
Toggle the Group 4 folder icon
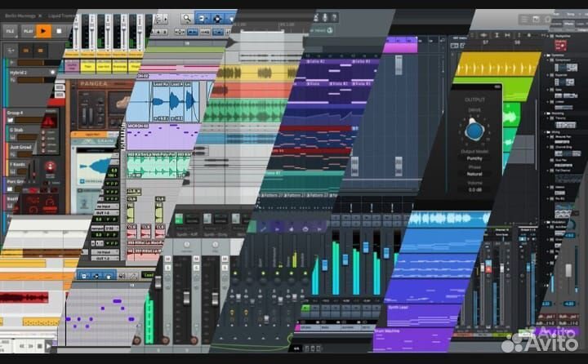10,120
